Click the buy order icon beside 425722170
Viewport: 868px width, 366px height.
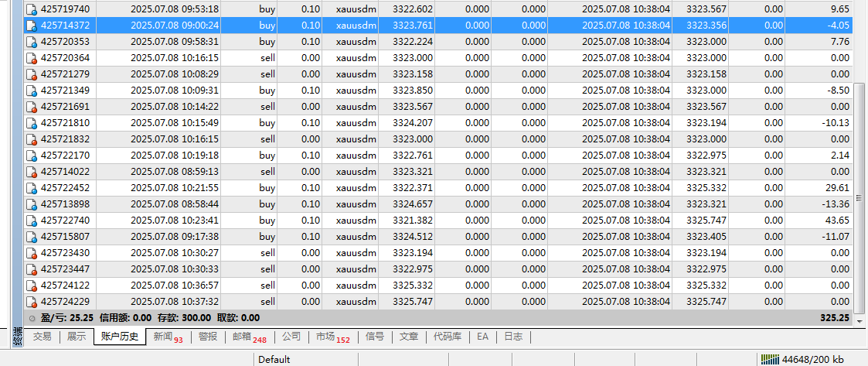pyautogui.click(x=32, y=156)
